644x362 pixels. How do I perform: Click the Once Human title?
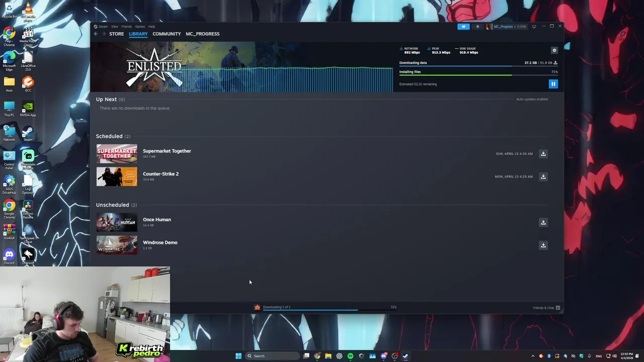pyautogui.click(x=157, y=220)
